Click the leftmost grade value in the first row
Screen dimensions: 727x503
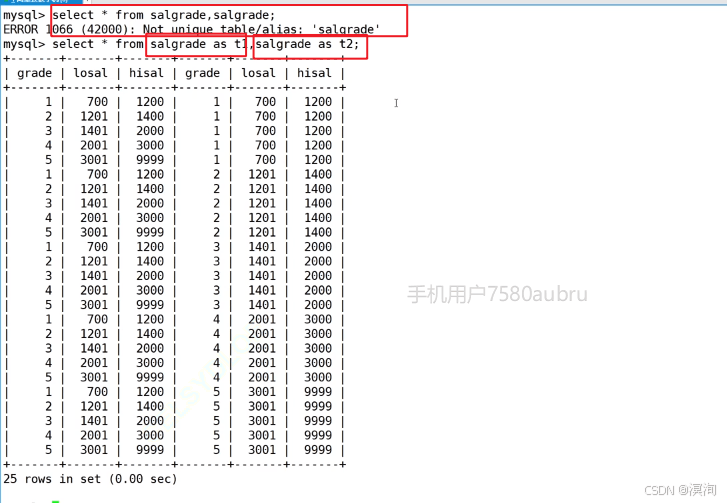click(x=48, y=102)
